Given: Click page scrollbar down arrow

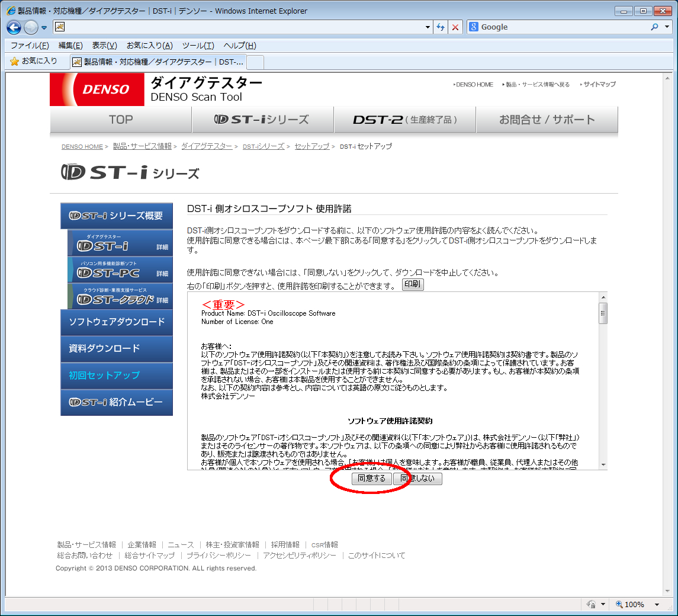Looking at the screenshot, I should point(667,591).
